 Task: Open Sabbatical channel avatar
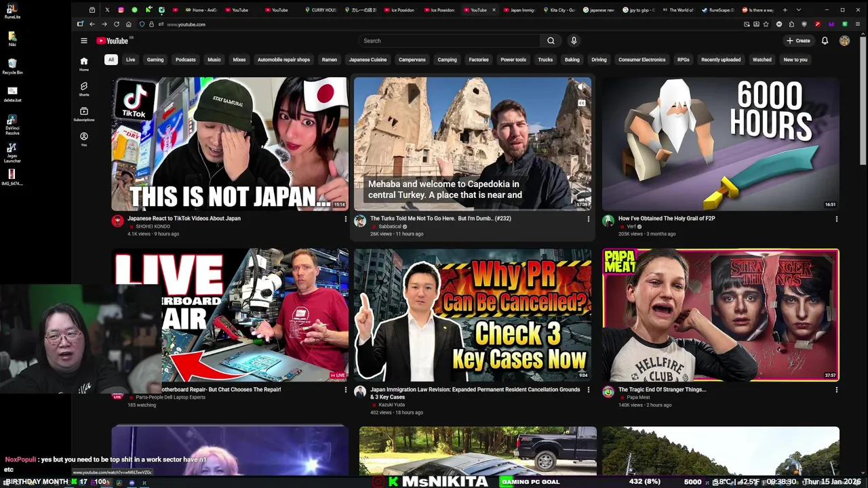click(x=360, y=221)
